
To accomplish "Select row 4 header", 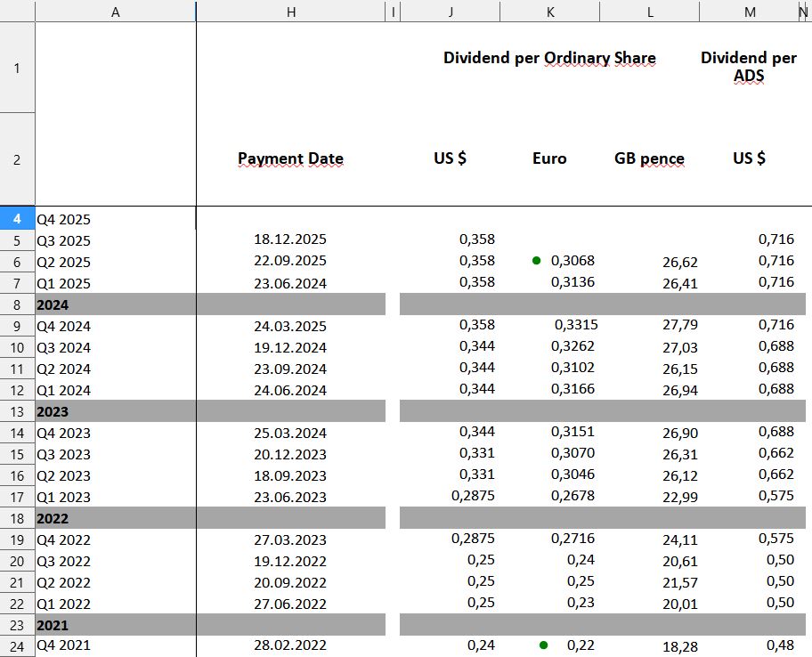I will (x=17, y=219).
